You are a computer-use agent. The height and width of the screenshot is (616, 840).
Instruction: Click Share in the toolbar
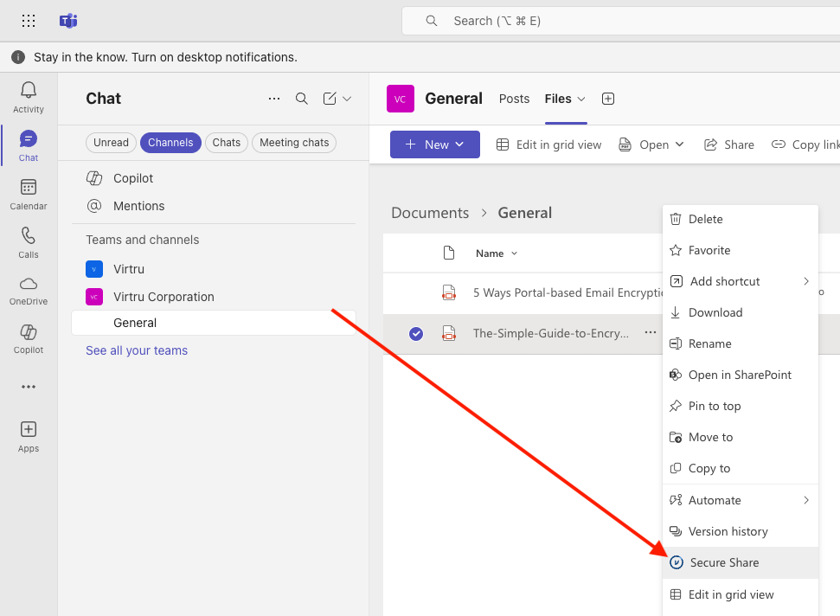pos(728,144)
